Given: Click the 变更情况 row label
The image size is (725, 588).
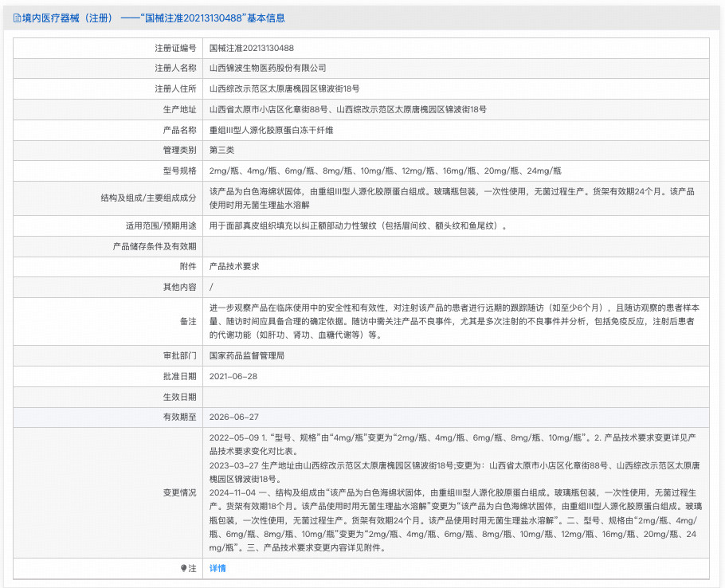Looking at the screenshot, I should 179,492.
